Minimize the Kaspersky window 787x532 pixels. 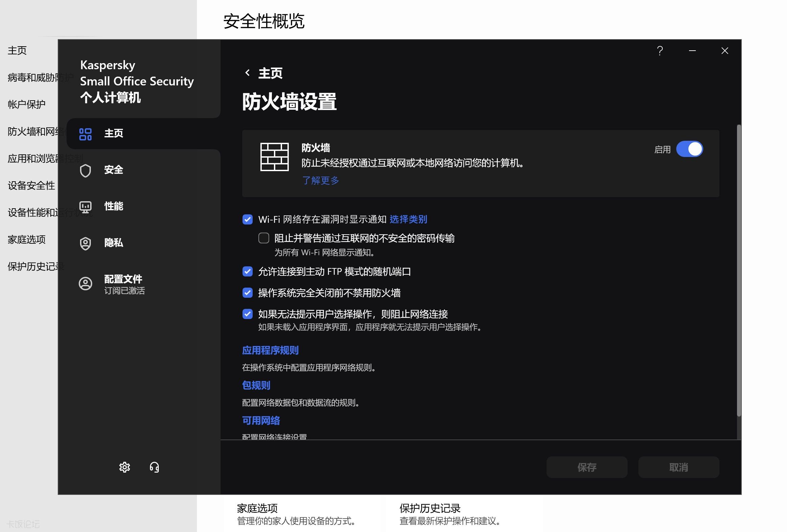[692, 51]
